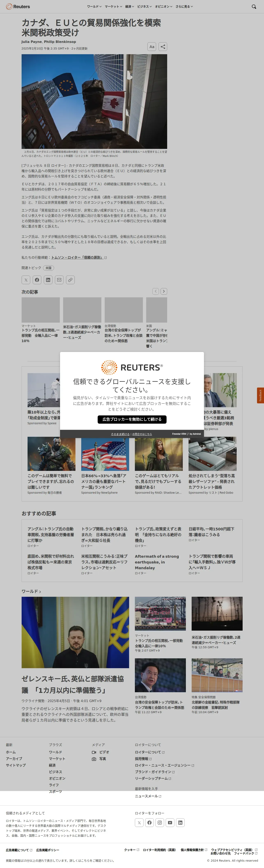Click the orange Feedback side tab
The height and width of the screenshot is (868, 264).
[260, 395]
